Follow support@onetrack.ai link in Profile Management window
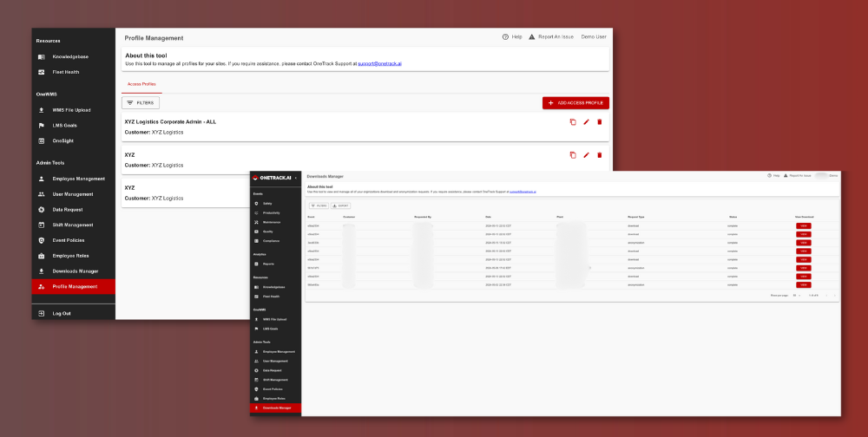 [380, 63]
